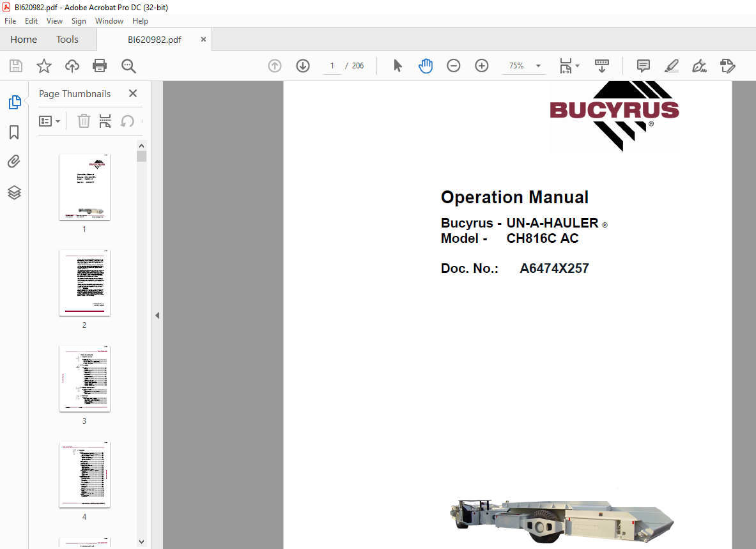Delete selected page with trash icon
This screenshot has height=549, width=756.
tap(84, 121)
